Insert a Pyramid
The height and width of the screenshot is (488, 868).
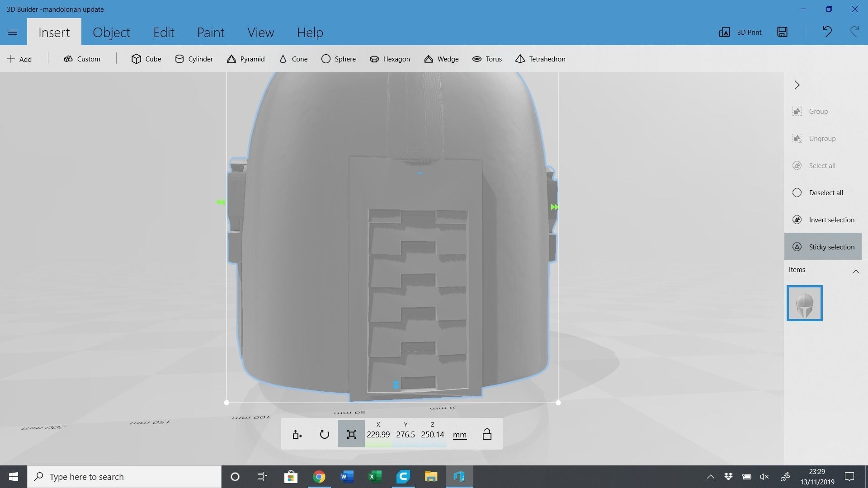[x=245, y=59]
